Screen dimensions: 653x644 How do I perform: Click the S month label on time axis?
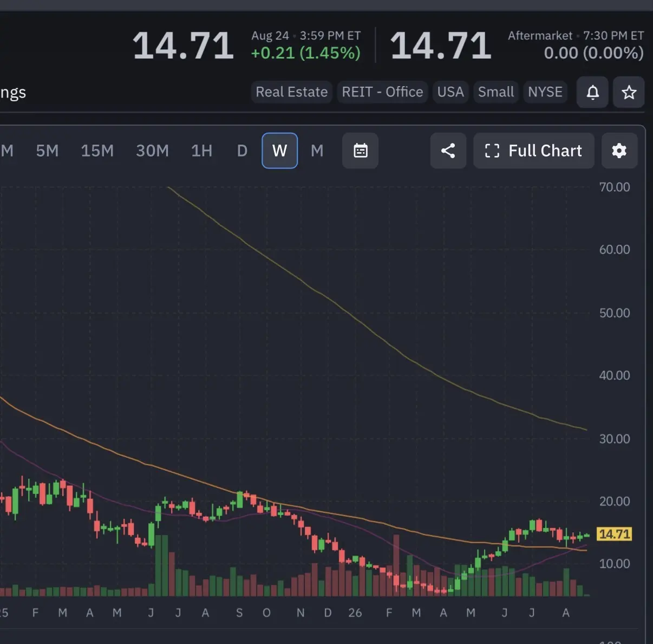pyautogui.click(x=239, y=613)
